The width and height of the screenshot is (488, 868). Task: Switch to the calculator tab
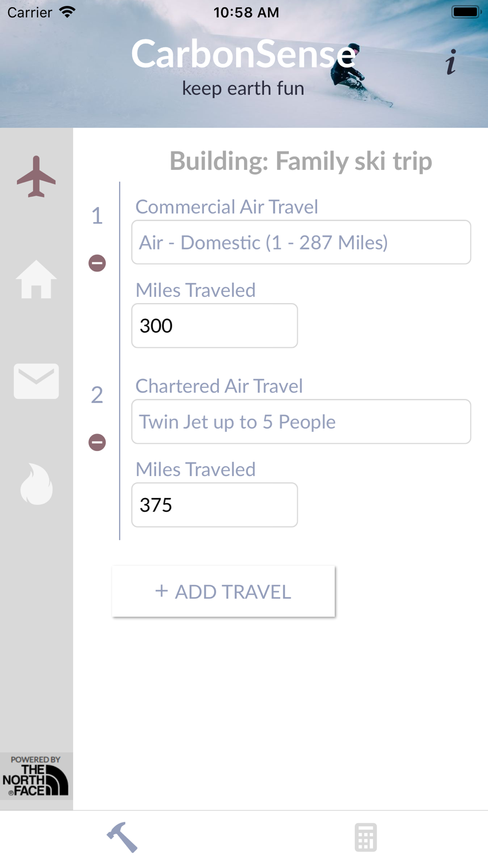click(366, 837)
